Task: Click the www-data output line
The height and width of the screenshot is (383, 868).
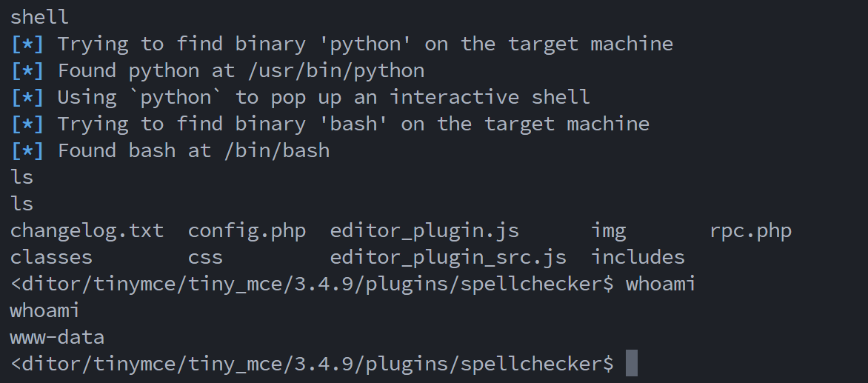Action: tap(57, 337)
